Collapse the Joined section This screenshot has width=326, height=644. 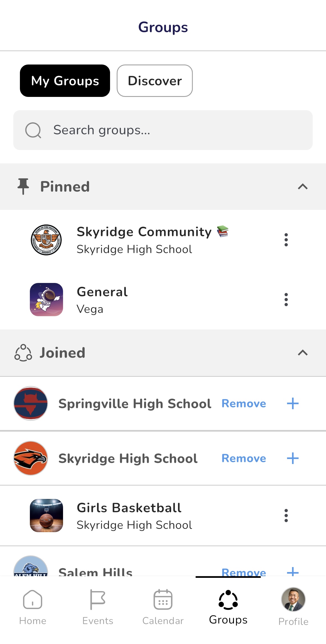tap(303, 353)
